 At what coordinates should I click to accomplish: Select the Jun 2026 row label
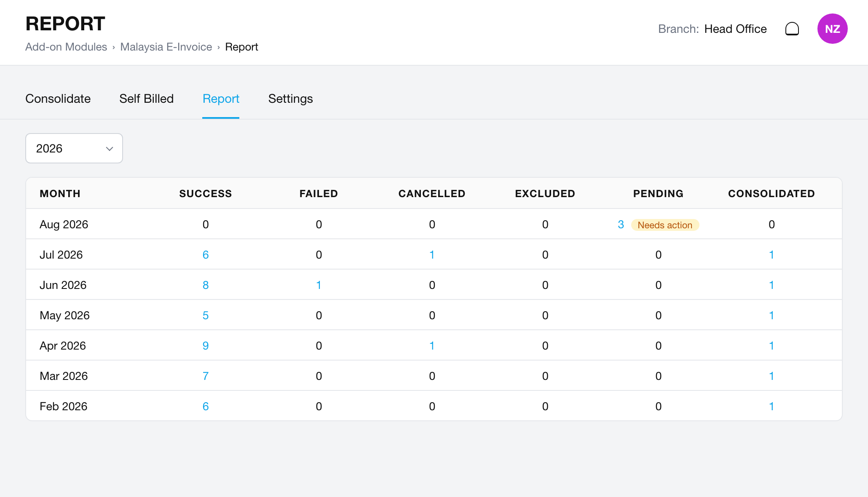pos(63,285)
